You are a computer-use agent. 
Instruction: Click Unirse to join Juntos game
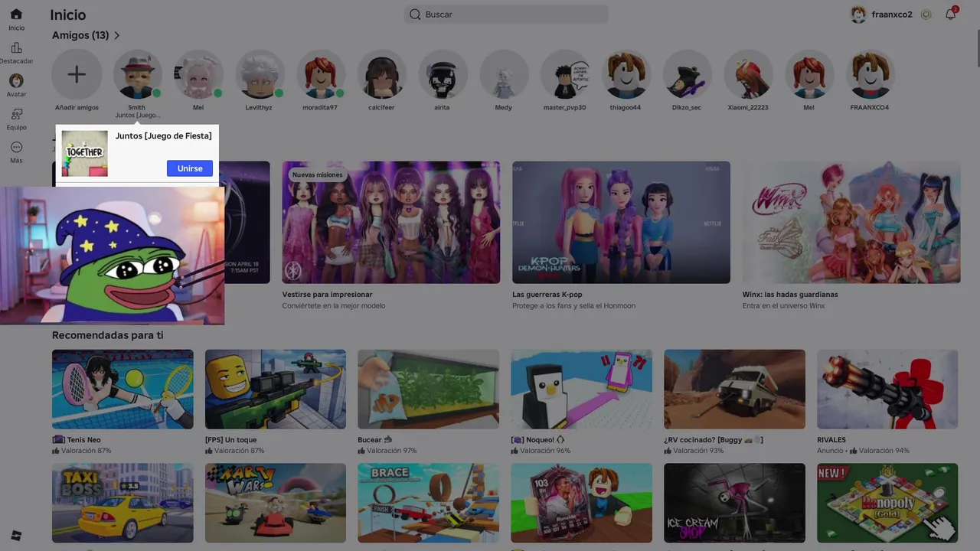click(190, 168)
